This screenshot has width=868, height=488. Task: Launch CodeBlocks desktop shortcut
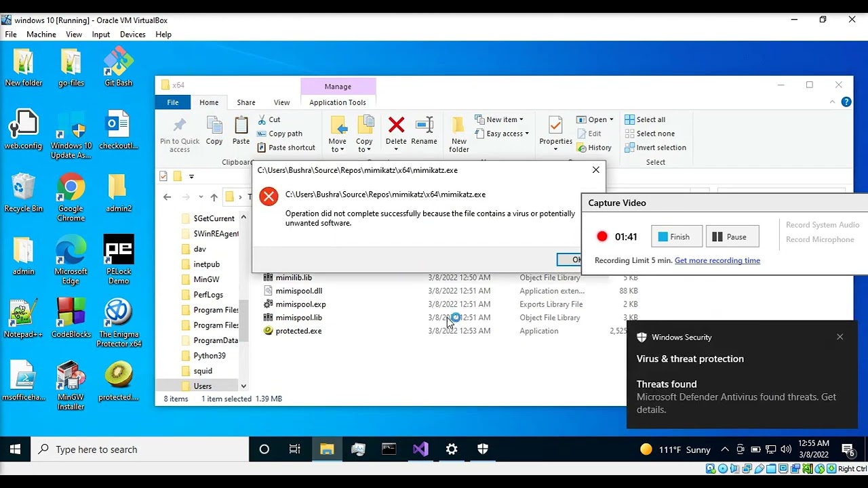[71, 319]
